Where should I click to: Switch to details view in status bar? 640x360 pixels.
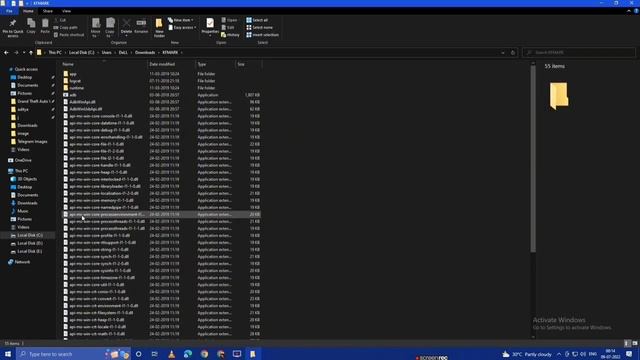pos(627,344)
